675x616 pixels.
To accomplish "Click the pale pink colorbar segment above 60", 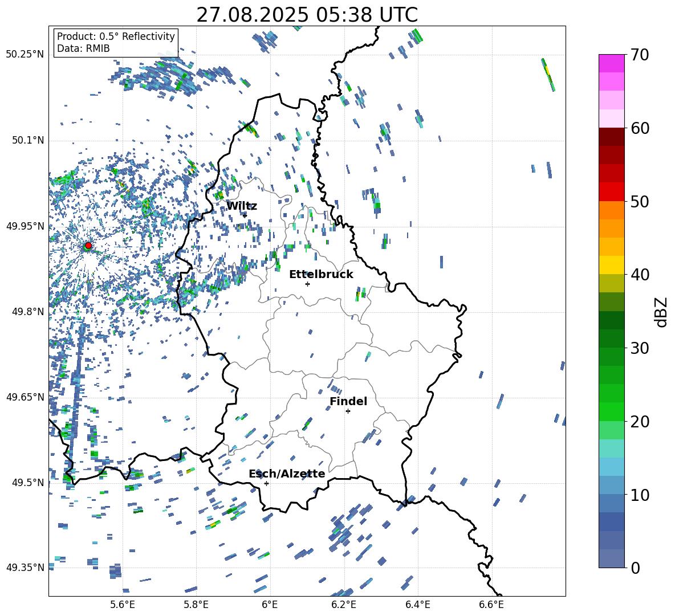I will pyautogui.click(x=612, y=119).
